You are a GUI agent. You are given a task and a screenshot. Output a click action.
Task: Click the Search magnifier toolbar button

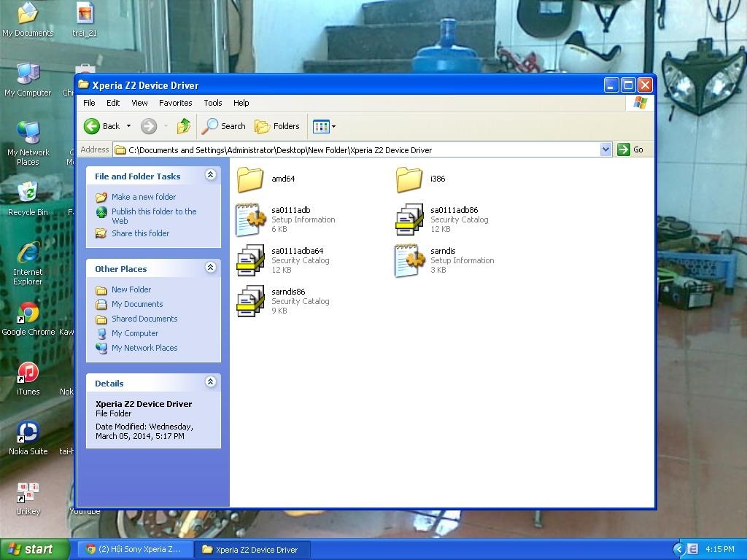(223, 126)
